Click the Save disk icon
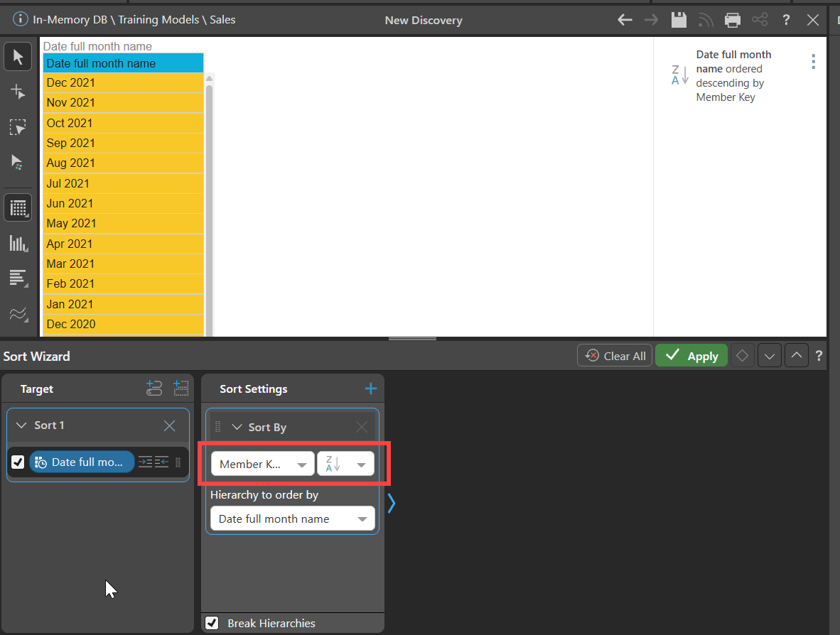 (x=679, y=20)
